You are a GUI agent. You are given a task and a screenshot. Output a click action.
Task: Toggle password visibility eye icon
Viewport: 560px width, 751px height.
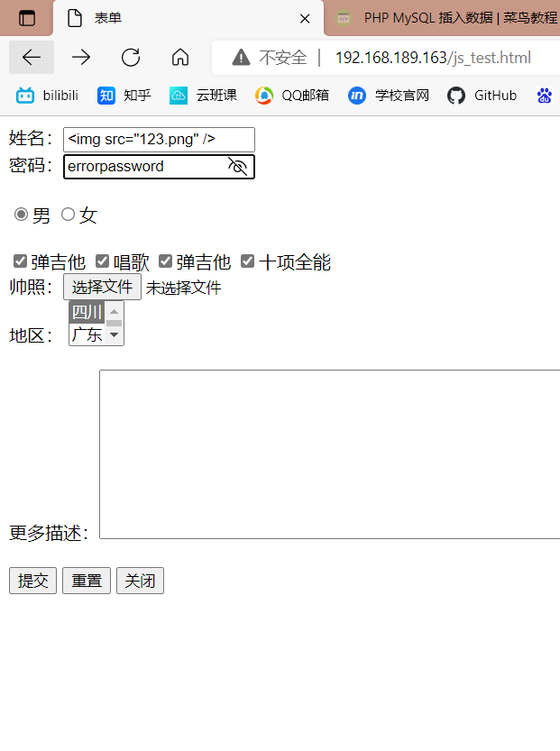237,167
